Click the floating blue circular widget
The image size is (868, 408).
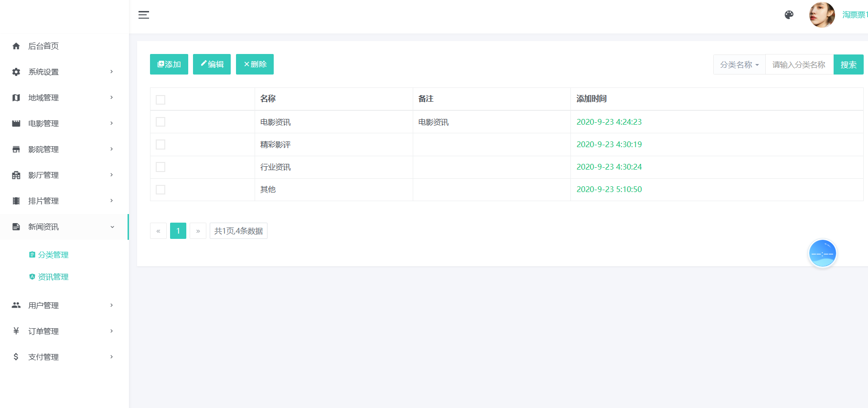point(822,253)
